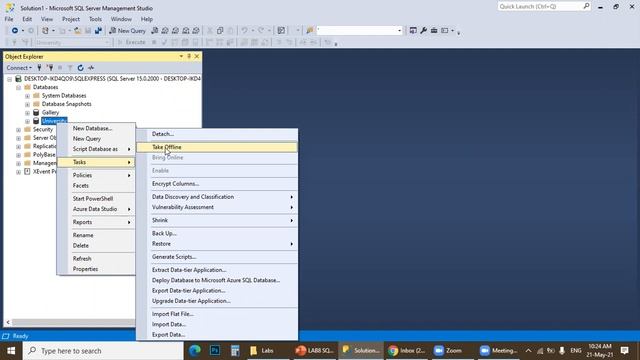Open the Window menu
Viewport: 640px width, 360px height.
[x=121, y=19]
